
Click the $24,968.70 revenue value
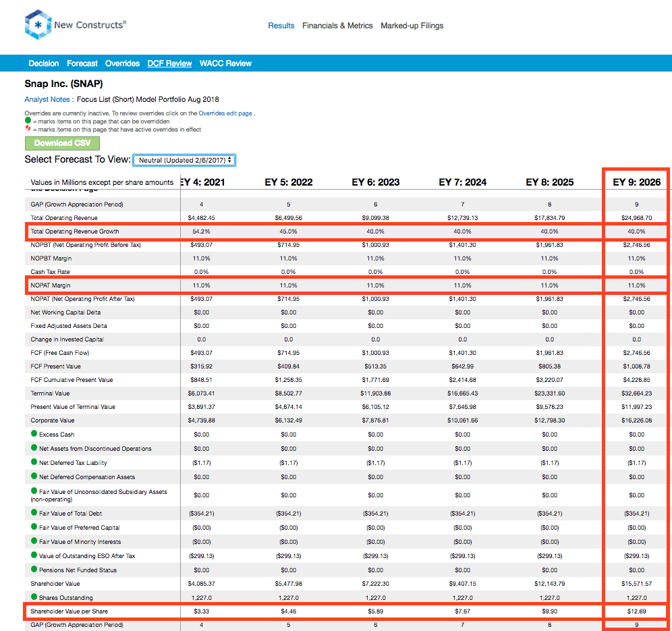636,218
